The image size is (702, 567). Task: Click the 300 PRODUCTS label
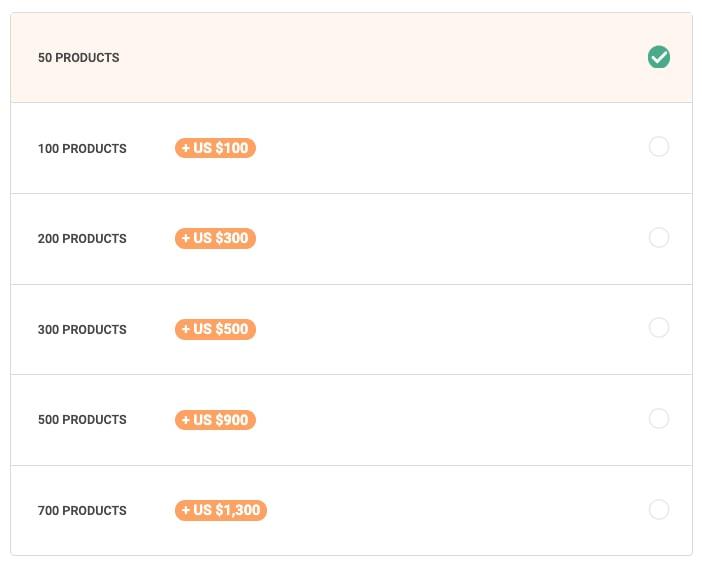[82, 329]
